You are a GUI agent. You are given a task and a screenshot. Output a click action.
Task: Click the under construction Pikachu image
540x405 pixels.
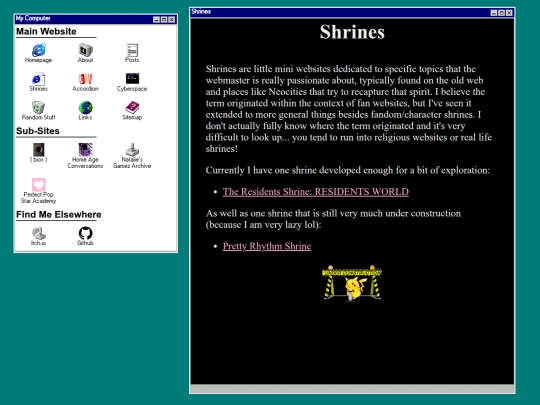[352, 284]
